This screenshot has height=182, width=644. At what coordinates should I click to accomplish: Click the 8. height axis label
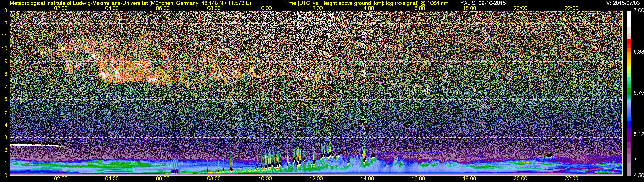pos(6,74)
